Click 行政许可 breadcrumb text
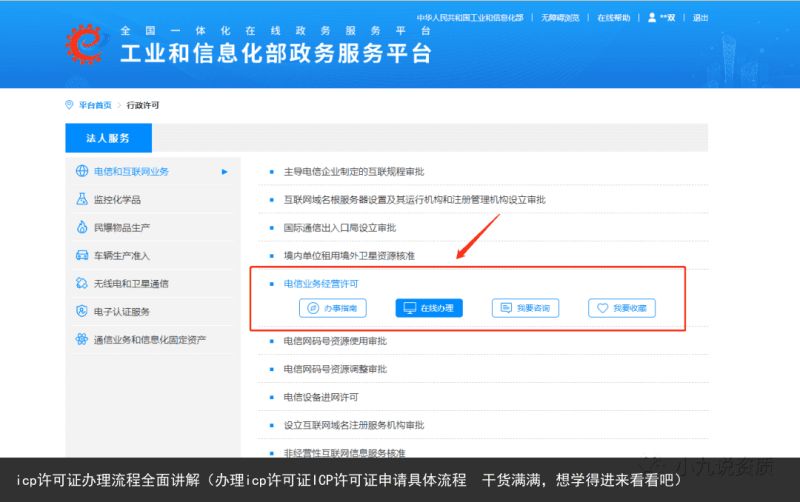This screenshot has height=502, width=800. [x=143, y=105]
